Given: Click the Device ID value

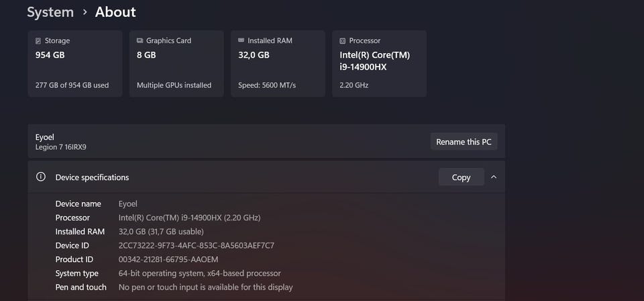Looking at the screenshot, I should pyautogui.click(x=196, y=245).
